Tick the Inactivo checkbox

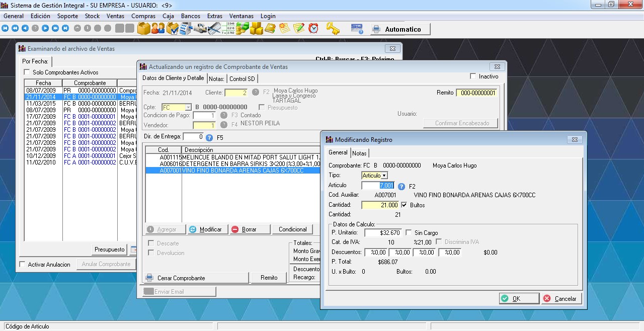(x=472, y=76)
